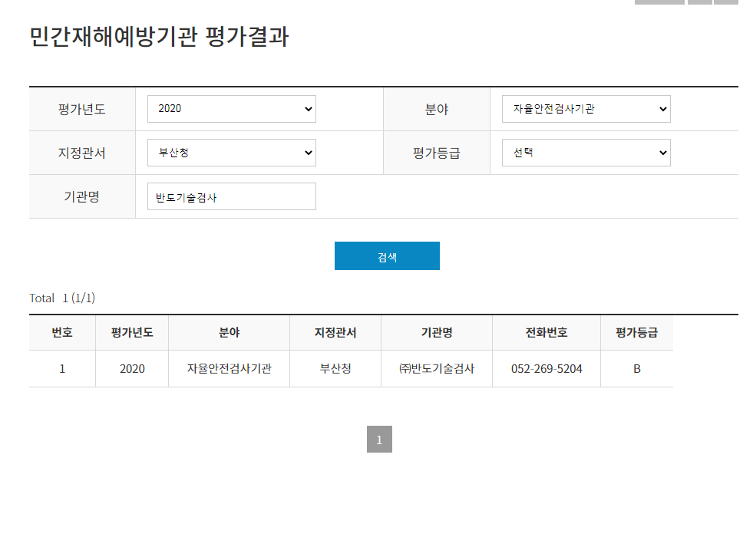
Task: Click the phone number 052-269-5204
Action: 547,369
